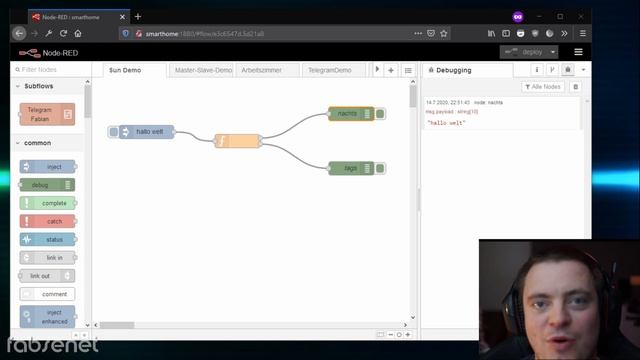
Task: Close the Node-RED browser tab
Action: (x=122, y=17)
